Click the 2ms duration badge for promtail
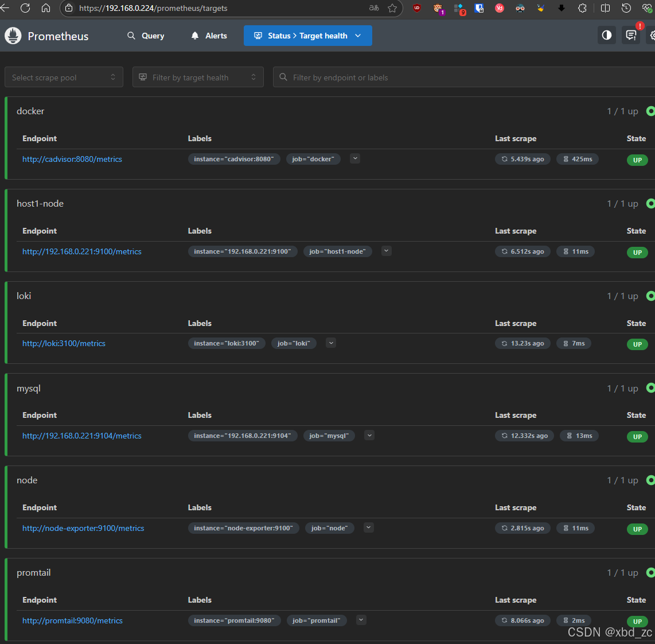This screenshot has height=644, width=655. (x=574, y=620)
